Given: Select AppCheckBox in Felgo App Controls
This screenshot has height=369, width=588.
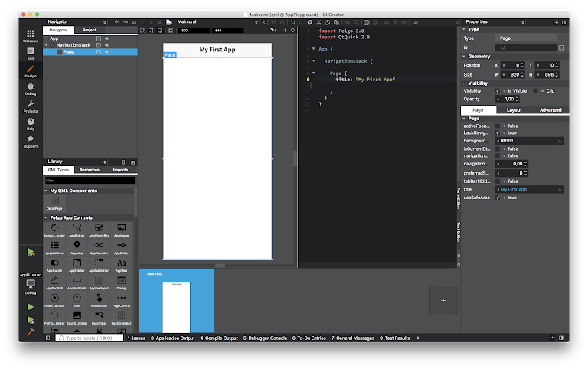Looking at the screenshot, I should (99, 229).
